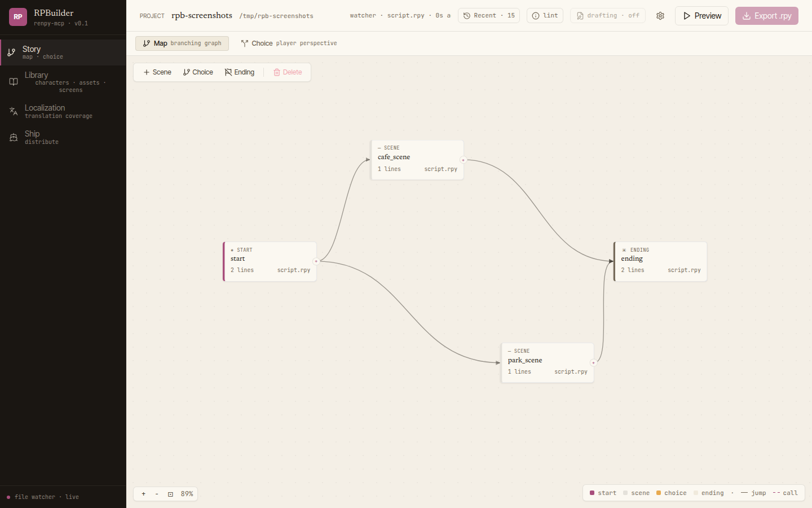
Task: Select the cafe_scene node
Action: click(x=417, y=160)
